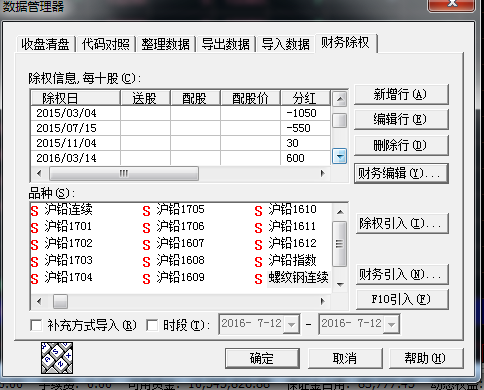Click the F10引入 button
This screenshot has width=484, height=390.
coord(402,299)
